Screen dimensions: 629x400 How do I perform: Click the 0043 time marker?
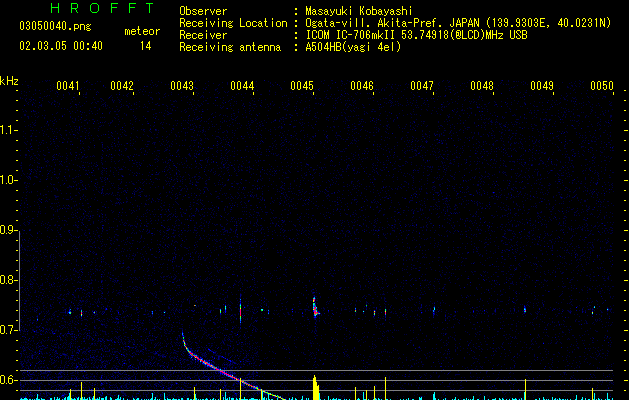pos(182,86)
